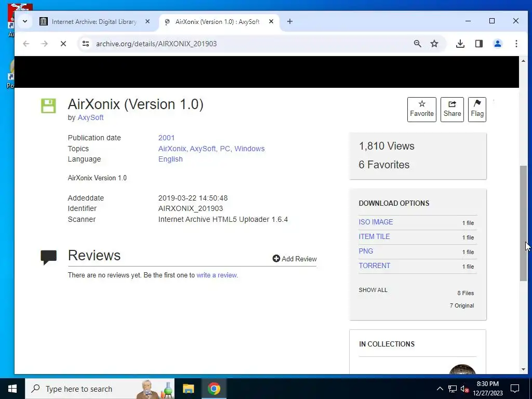Show hidden system tray icons chevron
Image resolution: width=532 pixels, height=399 pixels.
(440, 389)
